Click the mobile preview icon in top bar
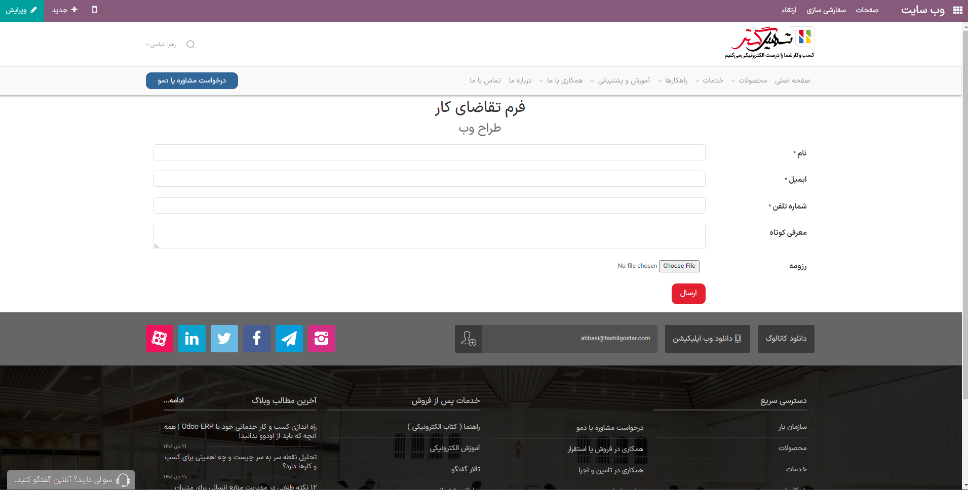This screenshot has height=490, width=968. point(94,9)
